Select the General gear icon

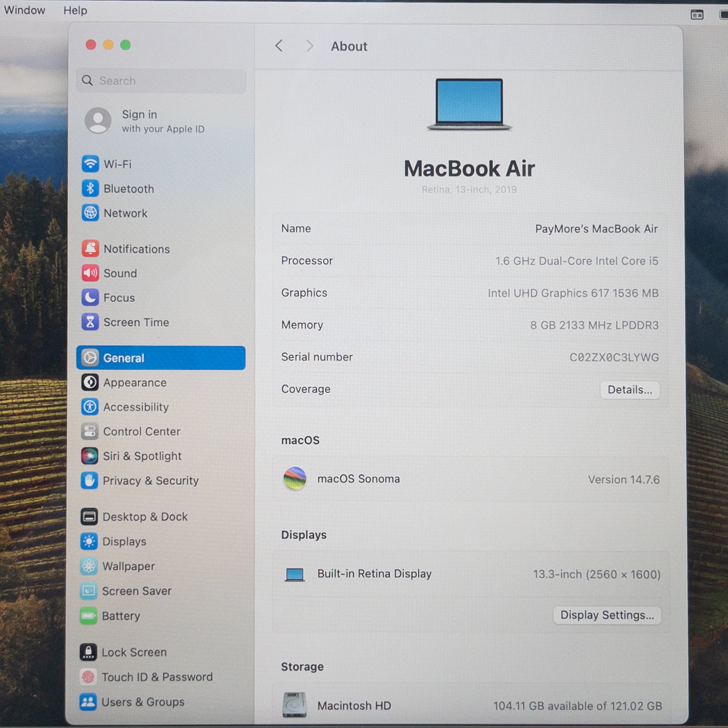pyautogui.click(x=90, y=358)
